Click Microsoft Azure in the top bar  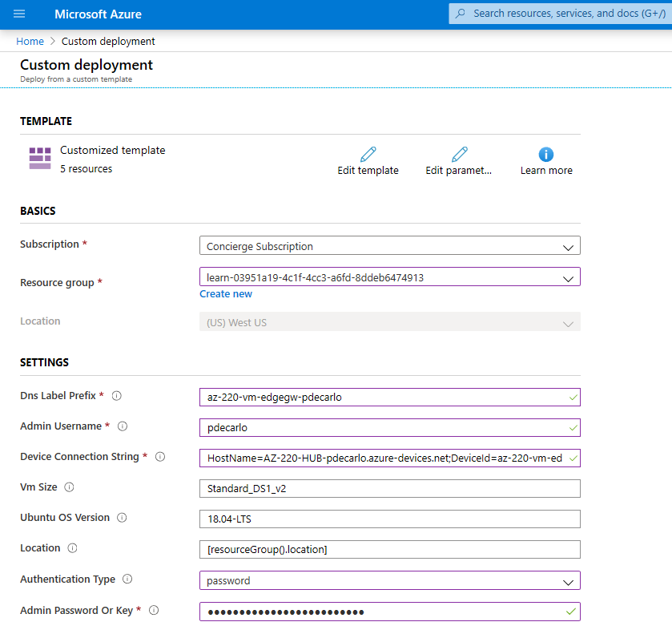pyautogui.click(x=98, y=14)
